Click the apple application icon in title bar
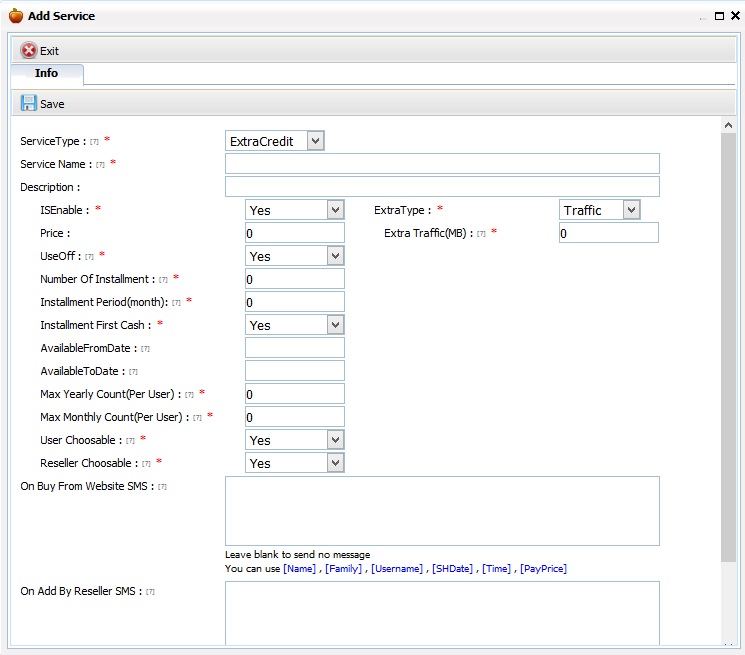Image resolution: width=745 pixels, height=655 pixels. point(16,16)
